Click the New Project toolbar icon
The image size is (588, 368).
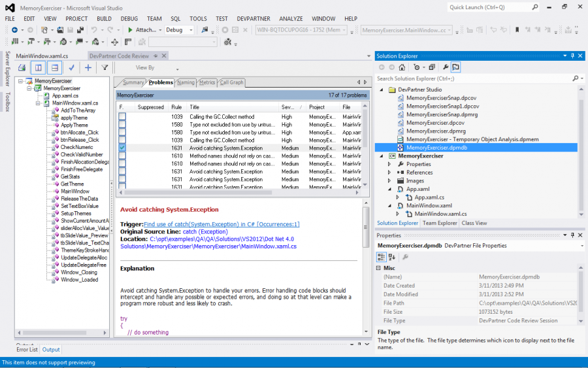[x=44, y=30]
